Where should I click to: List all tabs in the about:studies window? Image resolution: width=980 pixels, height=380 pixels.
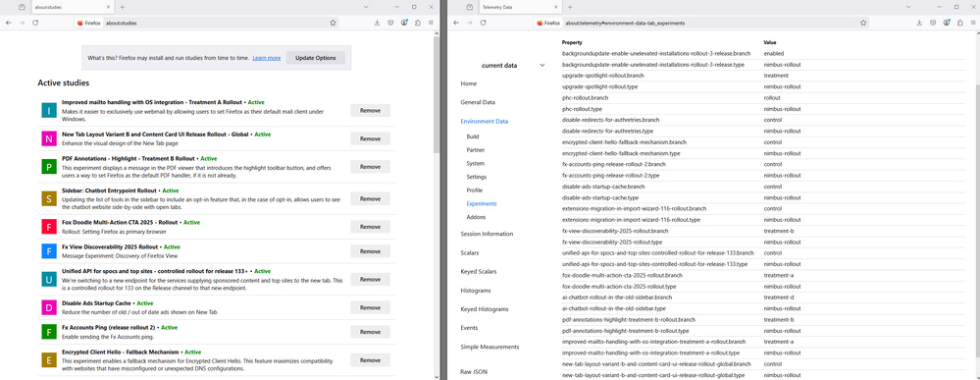[366, 7]
